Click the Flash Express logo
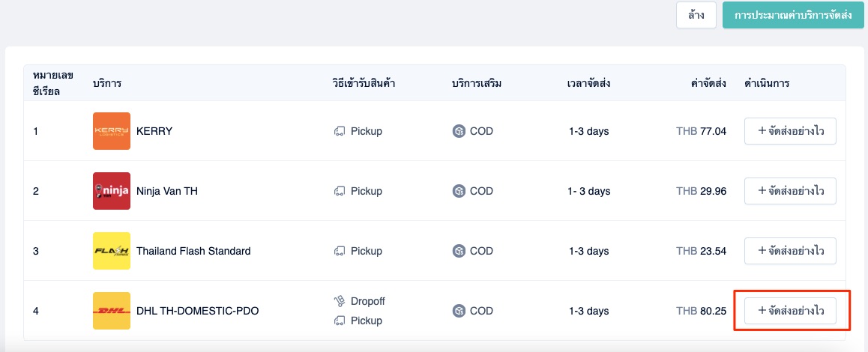This screenshot has height=352, width=868. point(112,251)
